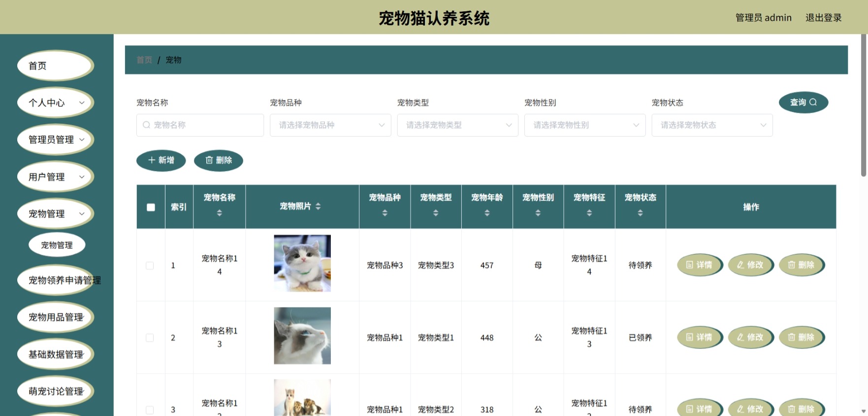
Task: Click the magnifier icon inside 宠物名称 search box
Action: (146, 125)
